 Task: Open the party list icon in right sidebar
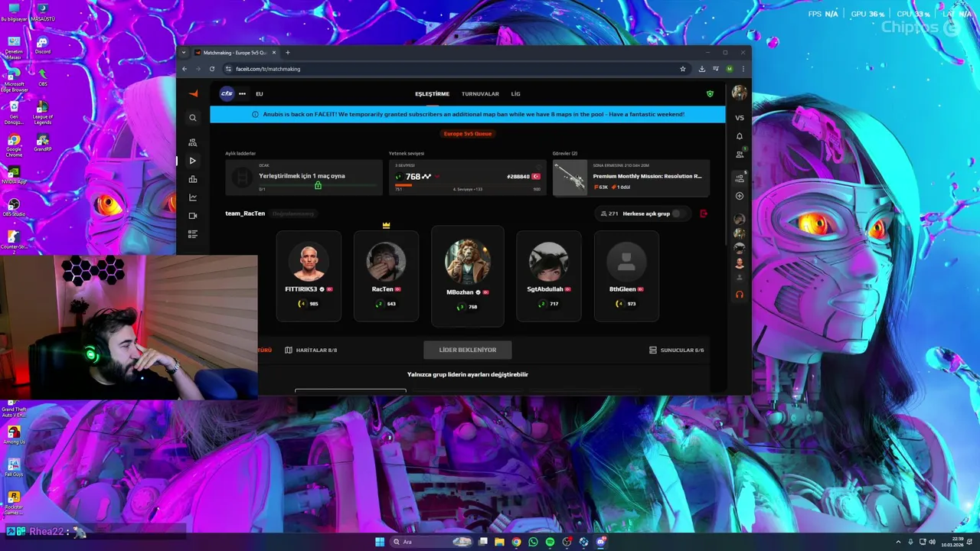click(x=740, y=178)
